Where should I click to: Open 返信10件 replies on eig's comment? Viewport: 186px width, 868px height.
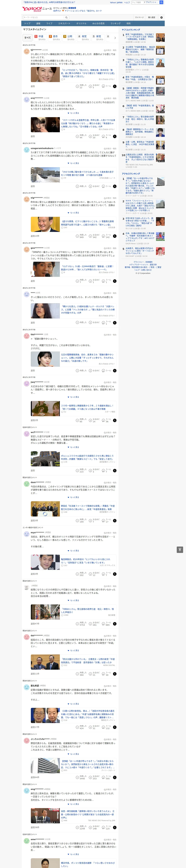[x=35, y=236]
